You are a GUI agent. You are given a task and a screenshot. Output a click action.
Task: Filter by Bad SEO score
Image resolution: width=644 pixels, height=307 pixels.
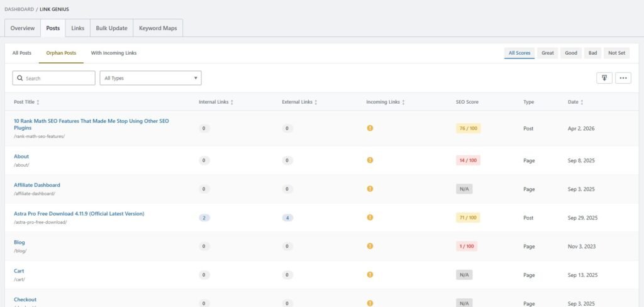(592, 53)
